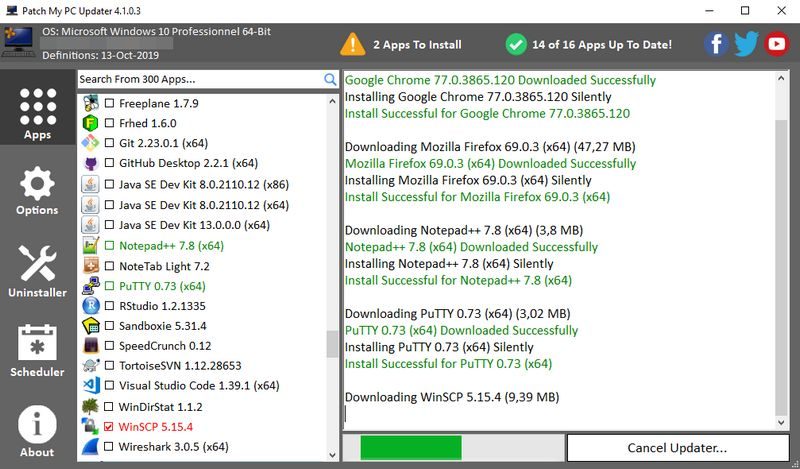Viewport: 800px width, 469px height.
Task: Click the search magnifier icon
Action: coord(330,79)
